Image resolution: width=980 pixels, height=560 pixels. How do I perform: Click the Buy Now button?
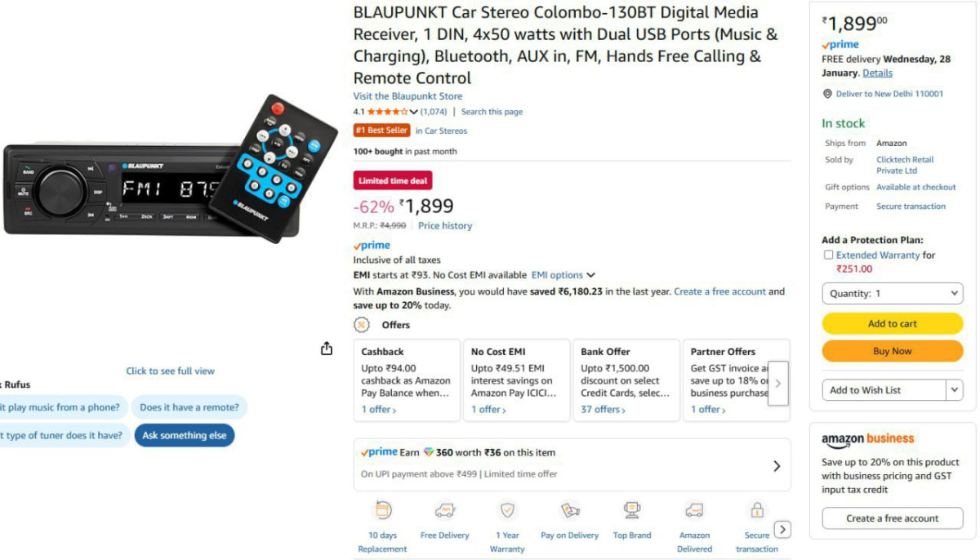pos(893,351)
